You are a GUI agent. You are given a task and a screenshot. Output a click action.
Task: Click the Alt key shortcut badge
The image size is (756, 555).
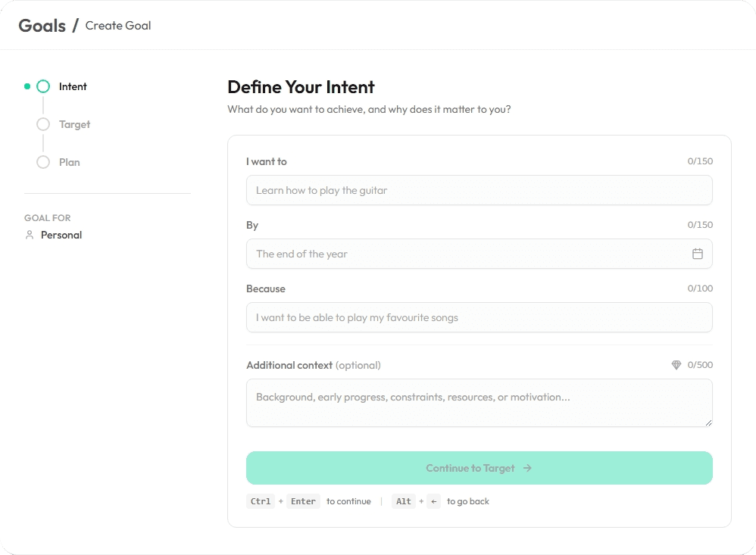[404, 501]
